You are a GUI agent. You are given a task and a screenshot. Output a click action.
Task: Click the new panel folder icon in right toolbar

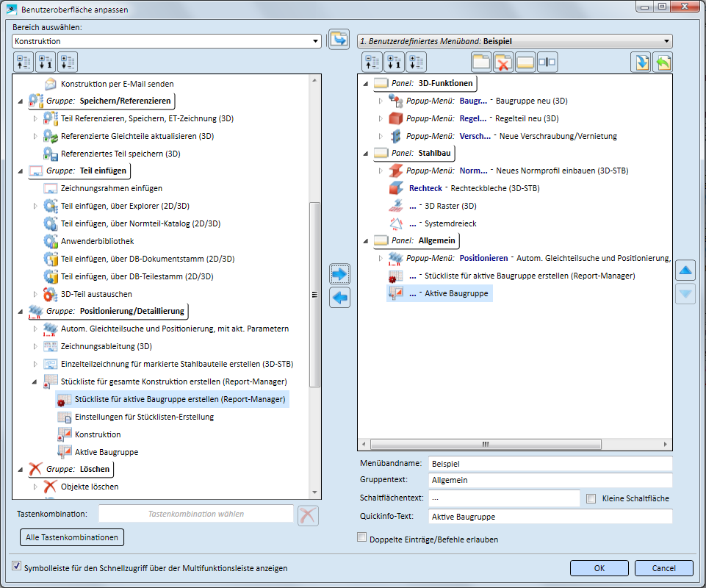tap(481, 62)
